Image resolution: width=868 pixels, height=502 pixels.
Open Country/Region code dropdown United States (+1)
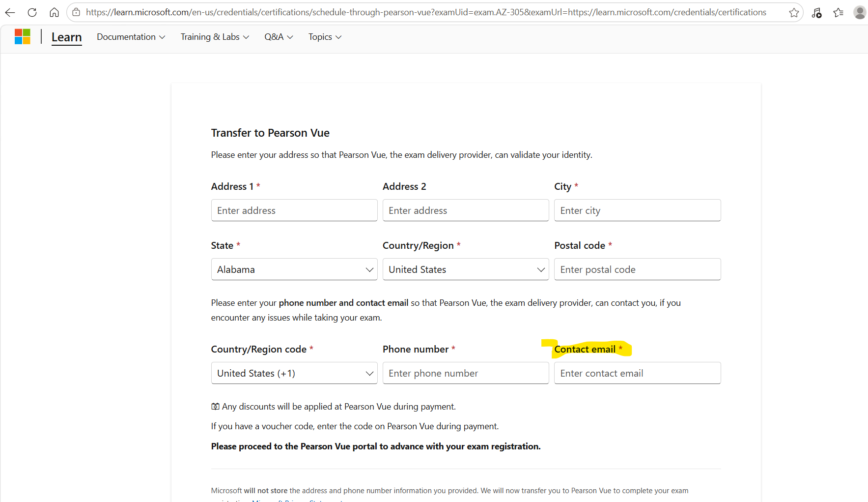pos(294,373)
